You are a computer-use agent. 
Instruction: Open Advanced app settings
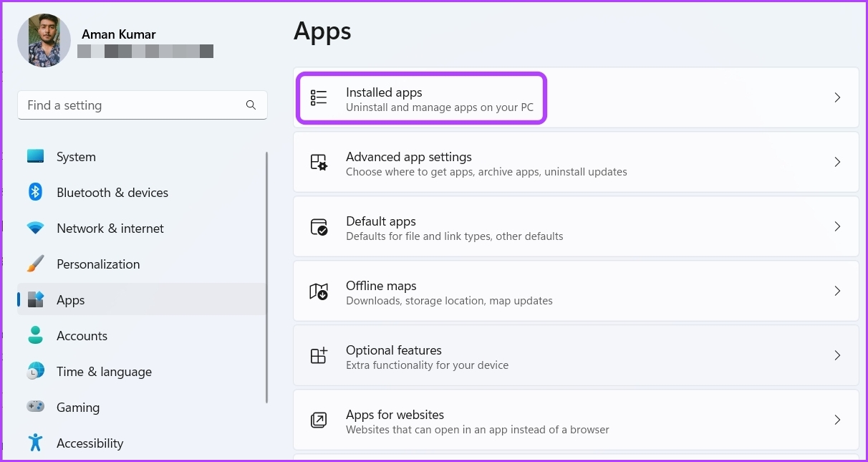pyautogui.click(x=576, y=162)
